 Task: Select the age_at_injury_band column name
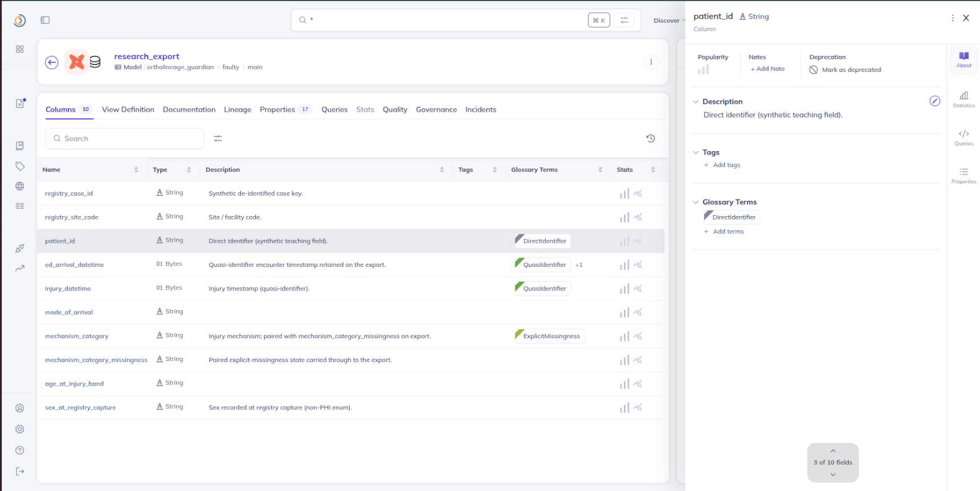pyautogui.click(x=74, y=384)
